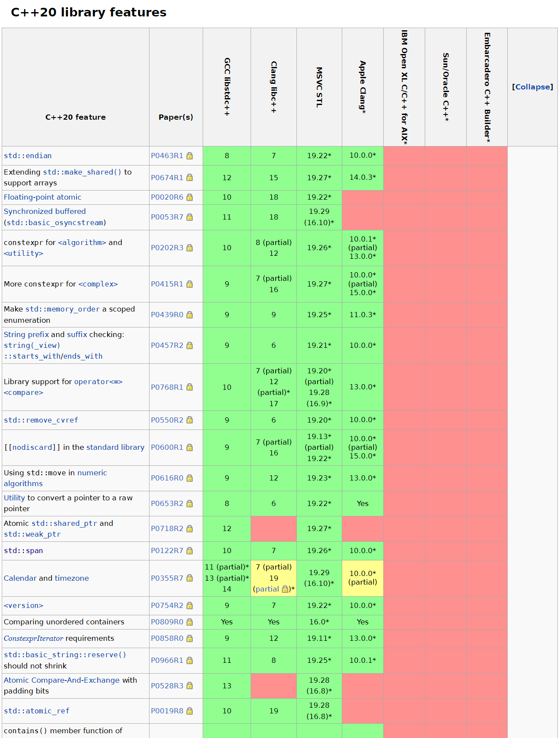The height and width of the screenshot is (738, 560).
Task: Open the Floating-point atomic link
Action: click(42, 197)
